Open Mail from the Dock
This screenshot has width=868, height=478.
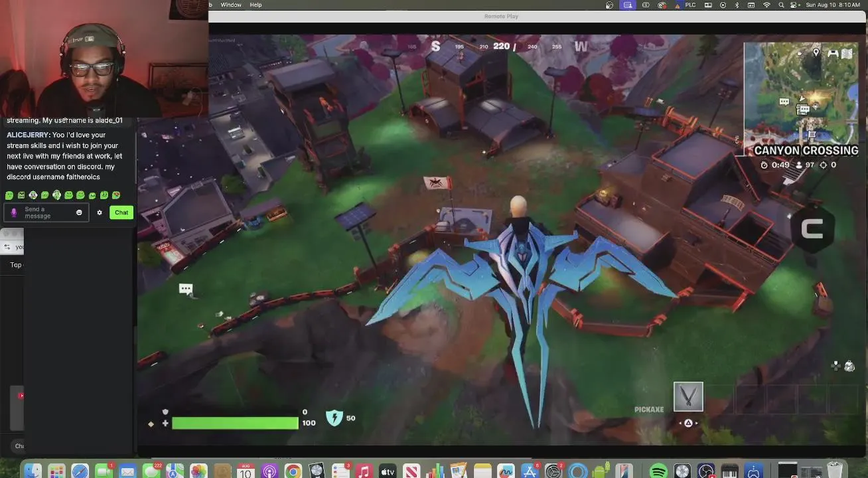click(x=127, y=471)
